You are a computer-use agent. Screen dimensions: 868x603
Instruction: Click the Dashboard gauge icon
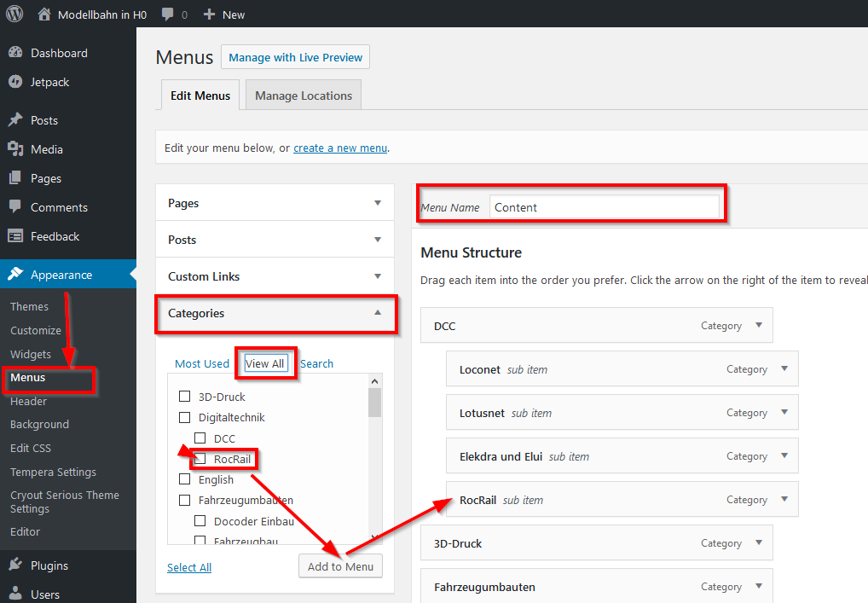[15, 53]
